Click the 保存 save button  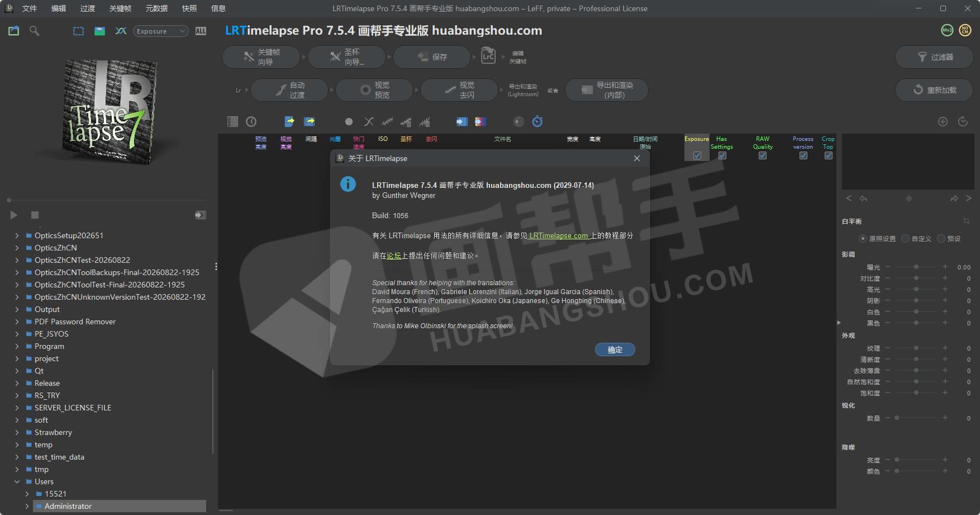click(x=432, y=57)
